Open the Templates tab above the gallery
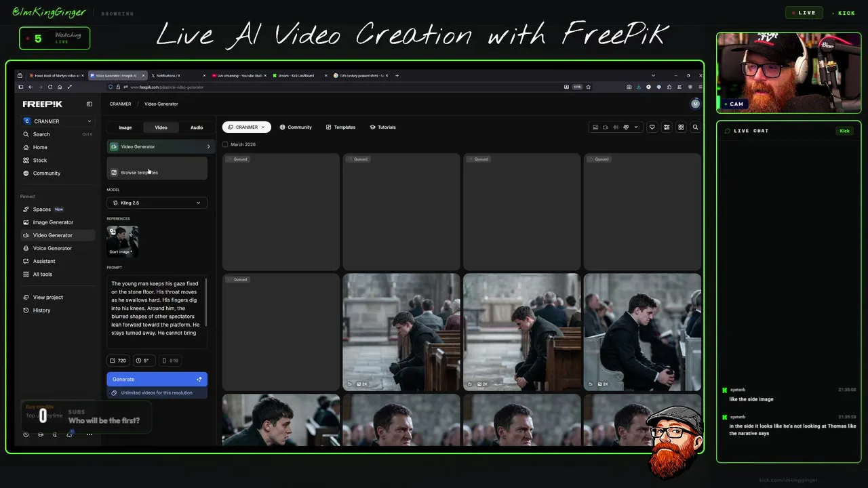The height and width of the screenshot is (488, 868). point(340,127)
